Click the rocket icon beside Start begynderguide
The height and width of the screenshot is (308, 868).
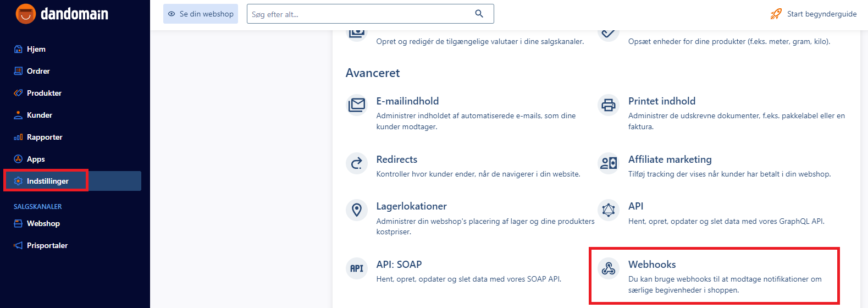coord(776,14)
